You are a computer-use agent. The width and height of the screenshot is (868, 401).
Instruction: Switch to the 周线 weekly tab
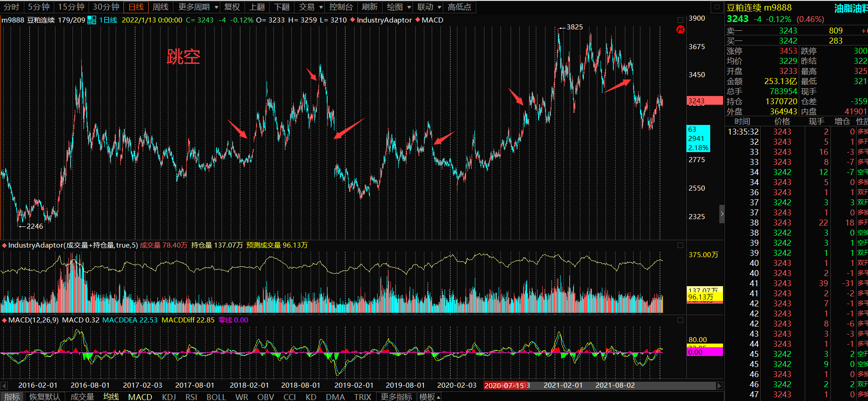click(160, 7)
